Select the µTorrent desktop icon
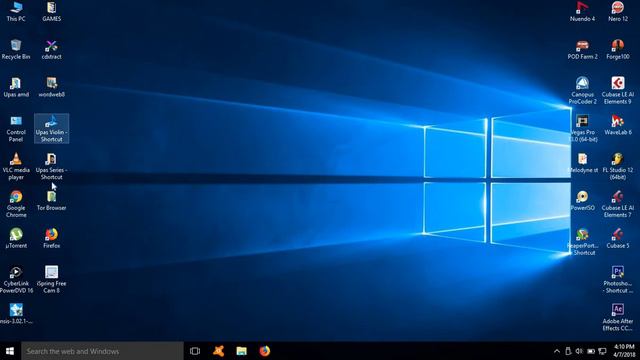This screenshot has width=640, height=360. coord(16,239)
